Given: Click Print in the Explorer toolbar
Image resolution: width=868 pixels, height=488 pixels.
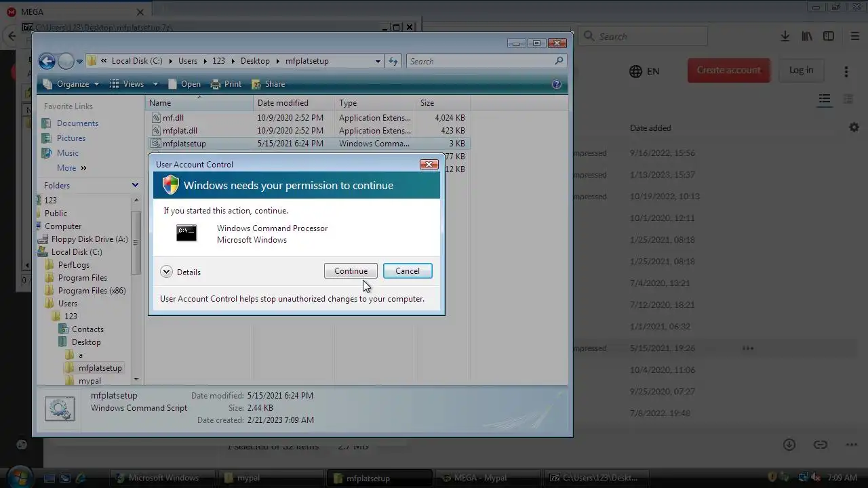Looking at the screenshot, I should tap(226, 84).
